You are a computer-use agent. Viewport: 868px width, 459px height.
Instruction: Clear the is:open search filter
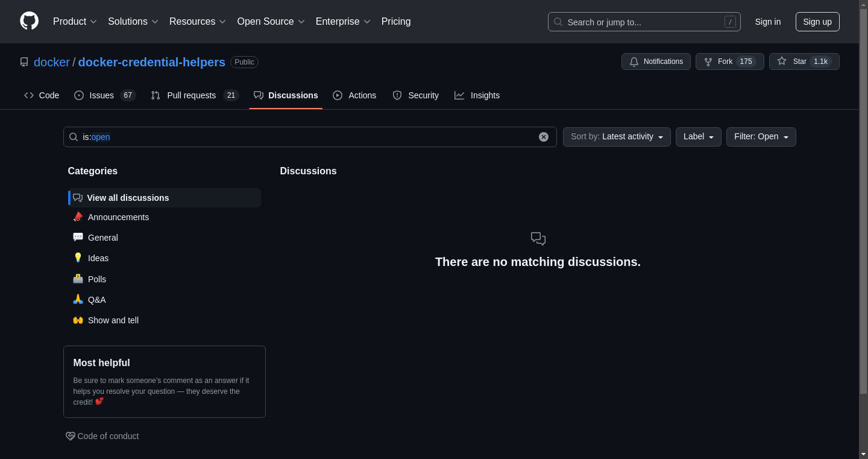[x=544, y=137]
